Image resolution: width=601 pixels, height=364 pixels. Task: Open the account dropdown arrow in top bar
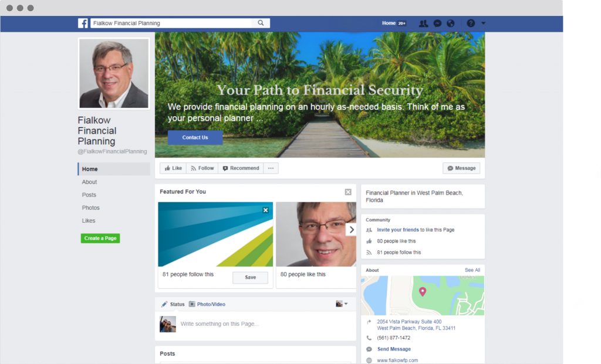484,23
